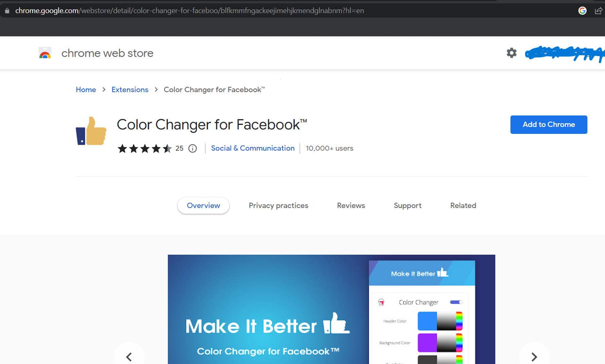Click the scribbled-out account email

pos(564,54)
